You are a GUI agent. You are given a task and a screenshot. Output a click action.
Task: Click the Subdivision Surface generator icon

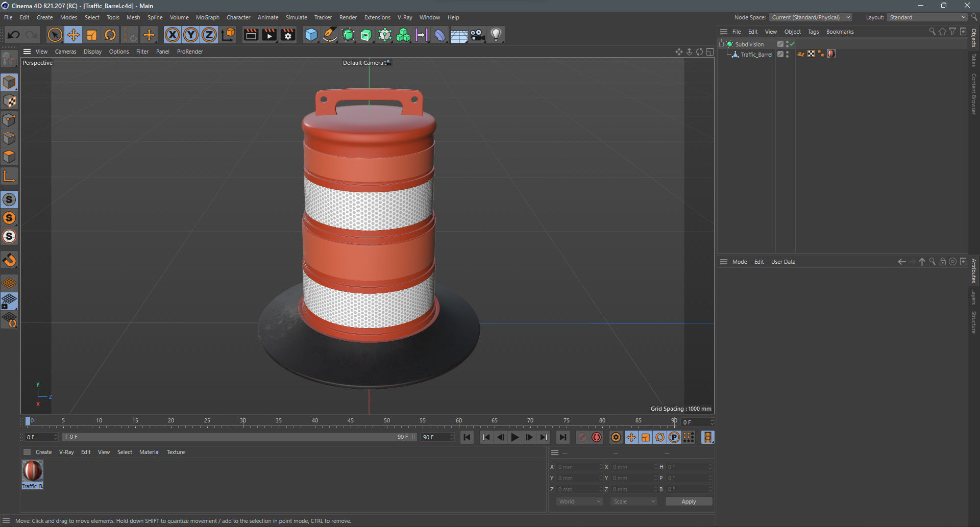point(348,35)
